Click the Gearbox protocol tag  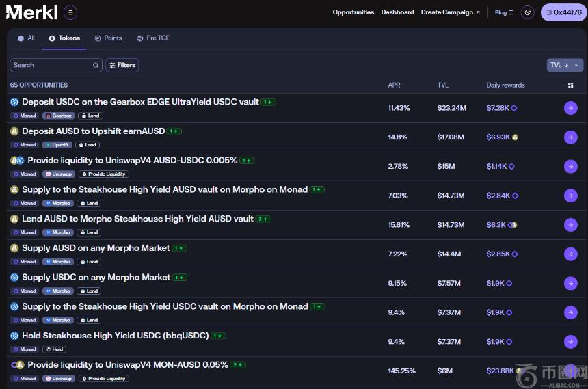(58, 116)
